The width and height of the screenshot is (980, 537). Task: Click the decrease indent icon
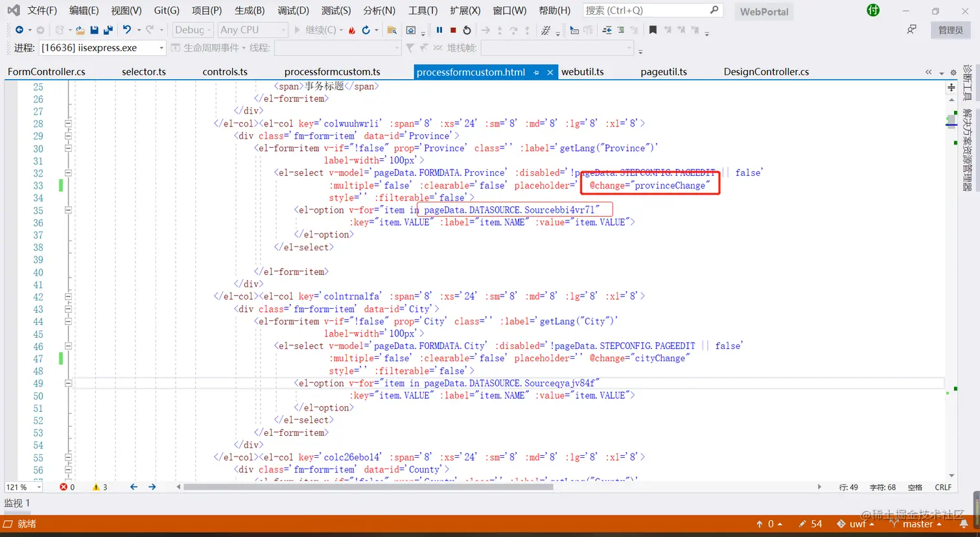607,30
